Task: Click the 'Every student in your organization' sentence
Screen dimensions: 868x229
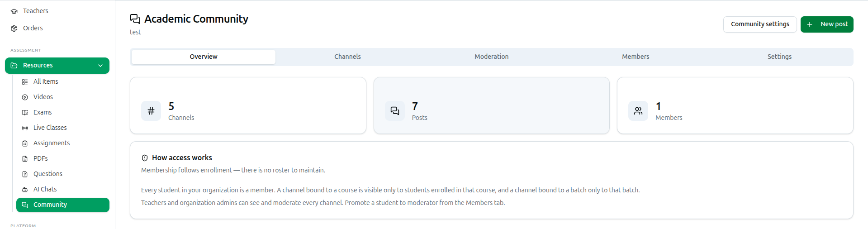Action: (x=390, y=191)
